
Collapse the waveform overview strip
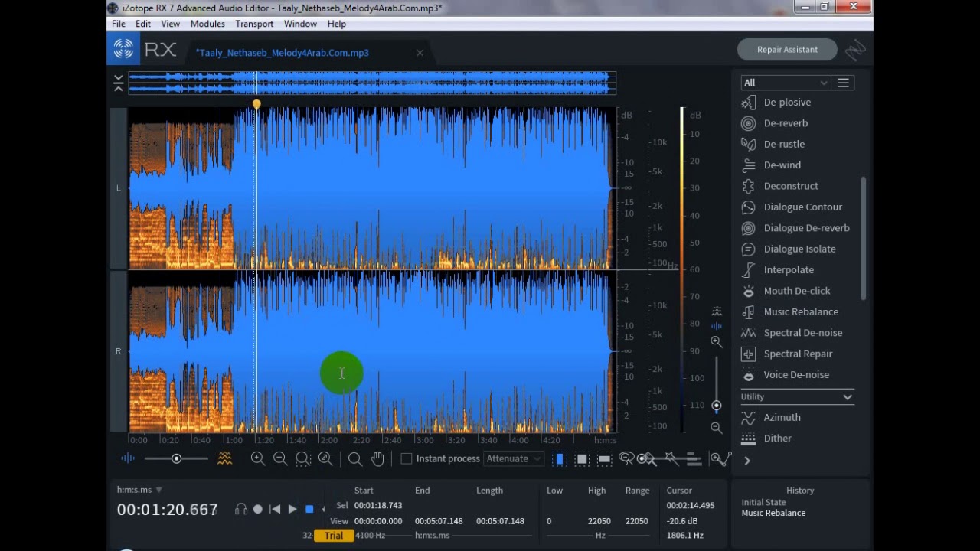[x=118, y=83]
